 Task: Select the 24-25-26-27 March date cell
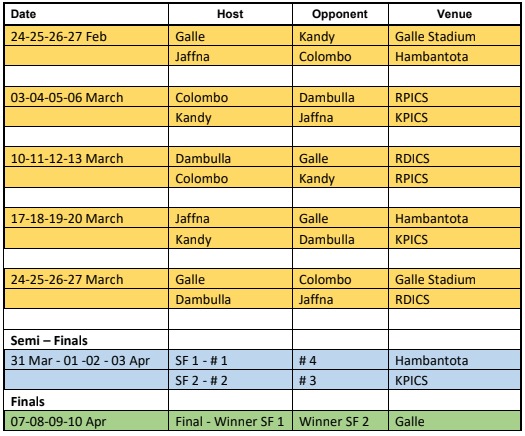86,279
